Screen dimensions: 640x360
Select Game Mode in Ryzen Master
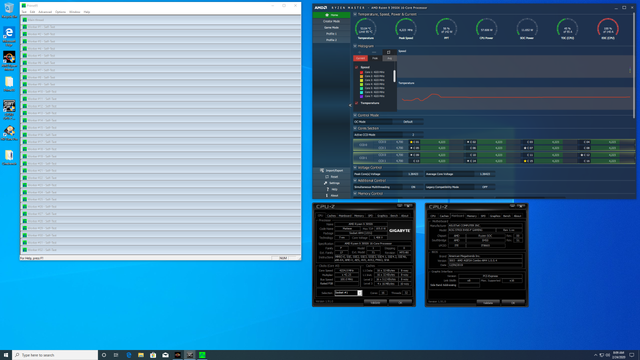331,27
